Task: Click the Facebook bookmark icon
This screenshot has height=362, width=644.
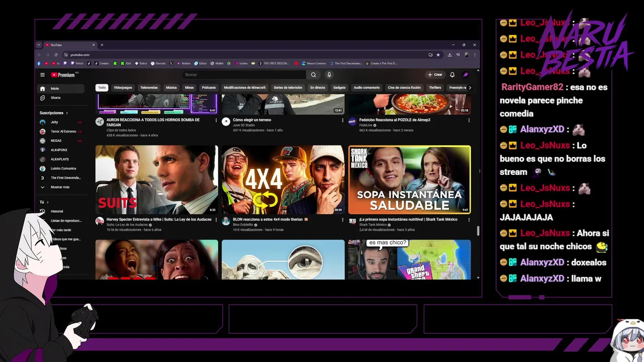Action: tap(39, 63)
